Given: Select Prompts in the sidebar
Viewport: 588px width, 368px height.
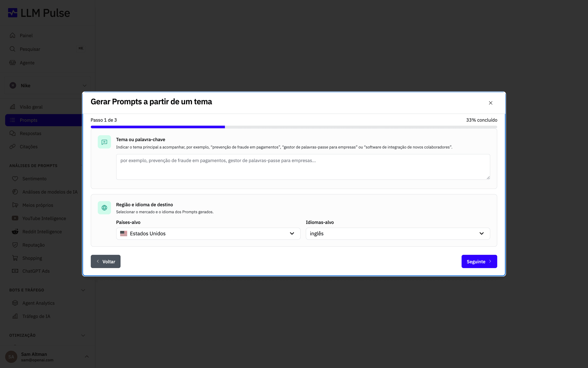Looking at the screenshot, I should (44, 120).
